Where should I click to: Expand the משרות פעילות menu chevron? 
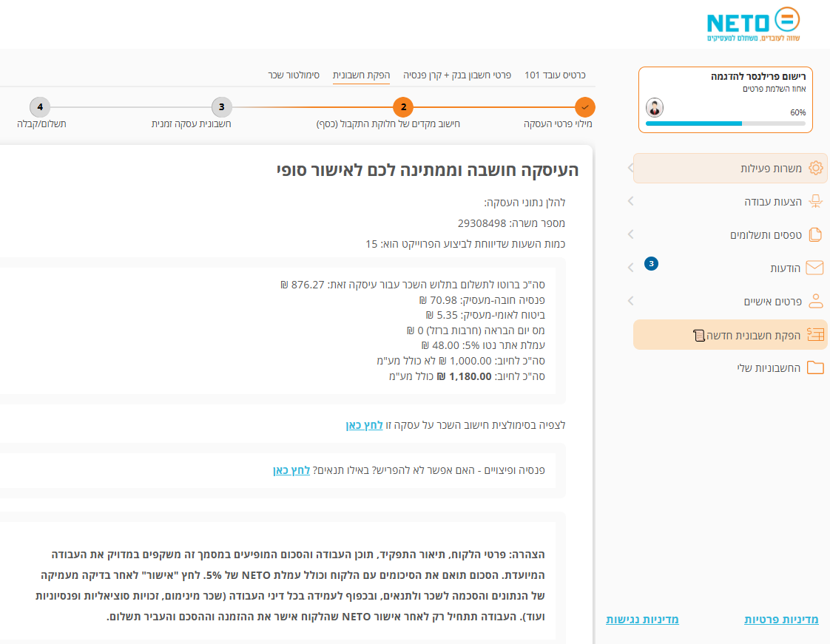tap(630, 168)
